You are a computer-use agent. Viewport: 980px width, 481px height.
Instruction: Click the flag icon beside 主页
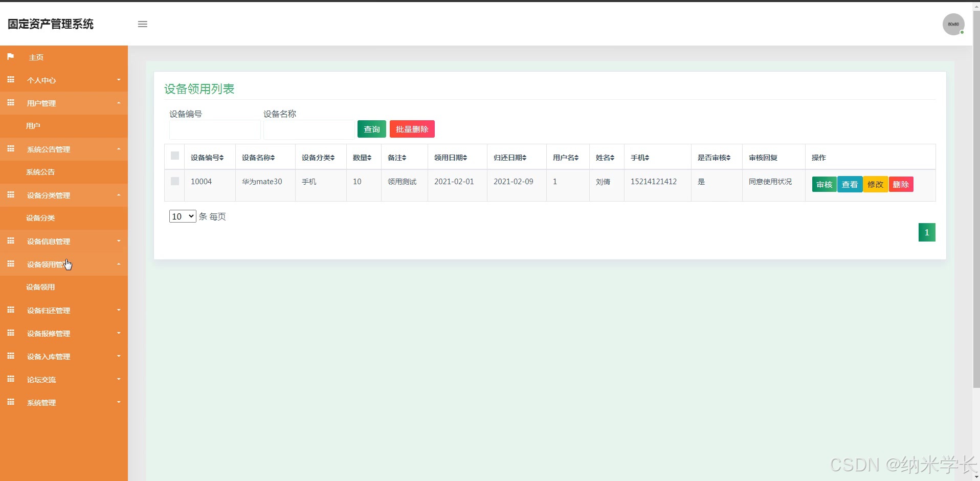10,56
